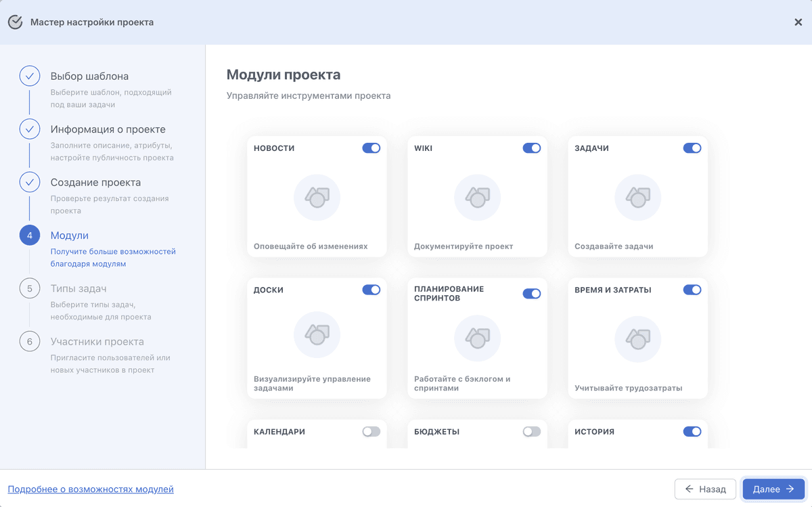Disable the Новости module toggle
This screenshot has height=507, width=812.
371,148
